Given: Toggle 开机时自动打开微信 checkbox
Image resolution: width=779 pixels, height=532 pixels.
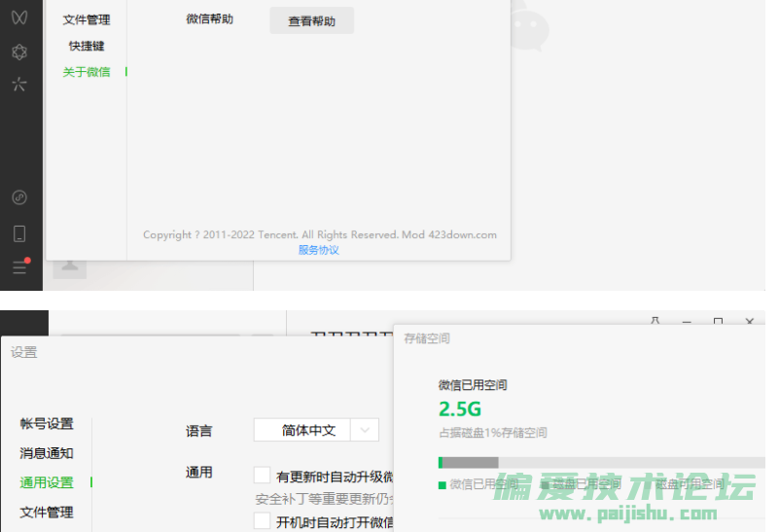Looking at the screenshot, I should [x=262, y=521].
